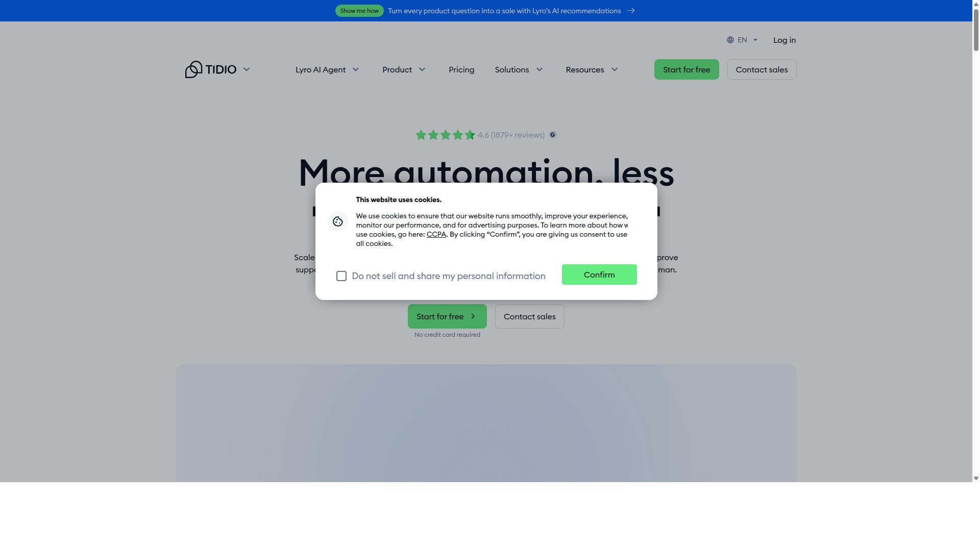
Task: Click header Contact sales button
Action: point(762,69)
